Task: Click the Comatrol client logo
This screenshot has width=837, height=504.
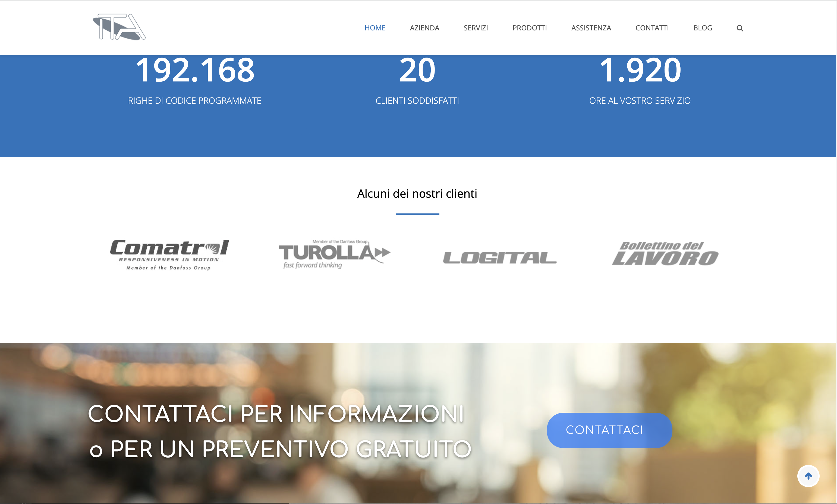Action: click(x=169, y=255)
